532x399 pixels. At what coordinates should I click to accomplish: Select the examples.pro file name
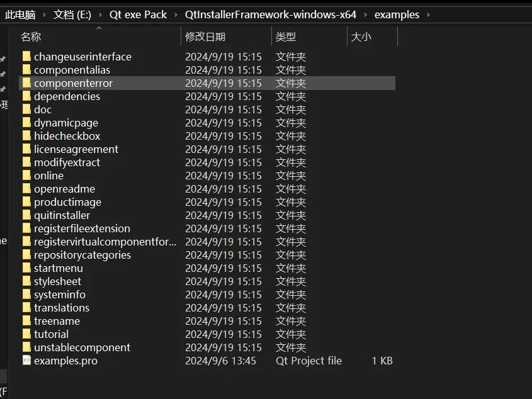point(66,361)
